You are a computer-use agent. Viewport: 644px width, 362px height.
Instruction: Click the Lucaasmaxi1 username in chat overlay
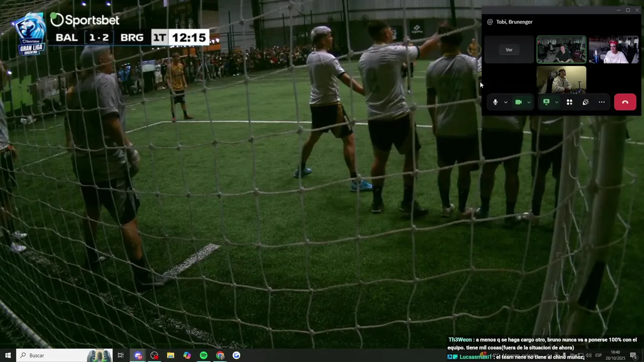pos(476,356)
